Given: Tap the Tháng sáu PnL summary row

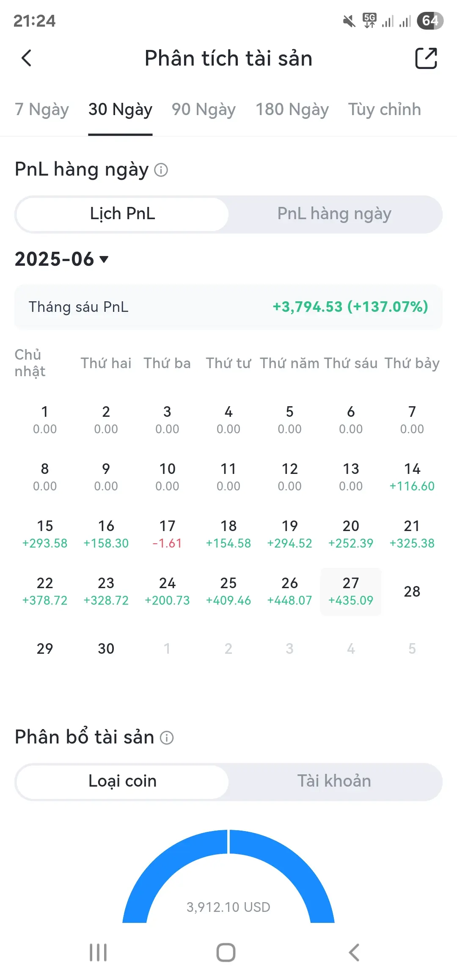Looking at the screenshot, I should pyautogui.click(x=228, y=307).
